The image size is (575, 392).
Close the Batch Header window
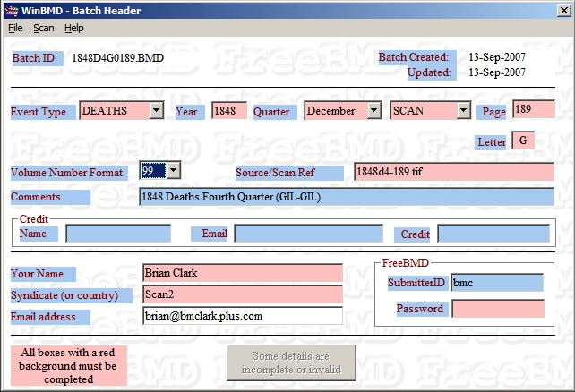[563, 11]
